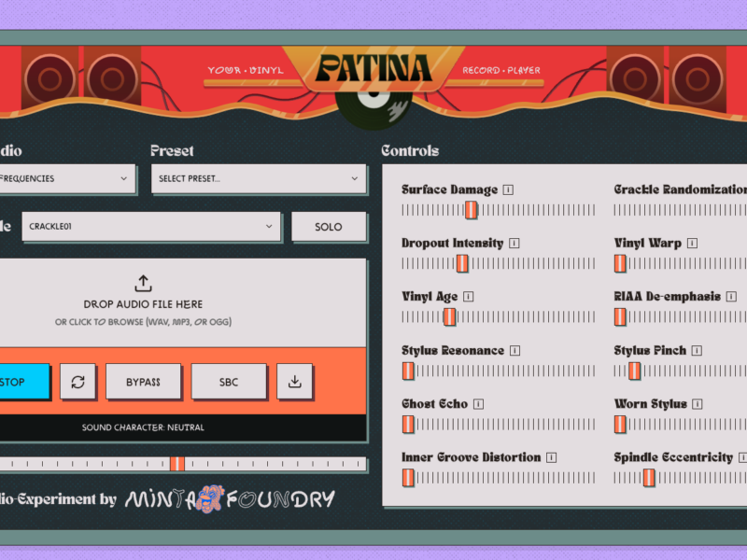747x560 pixels.
Task: Click the 'RECORD · PLAYER' banner text
Action: (501, 71)
